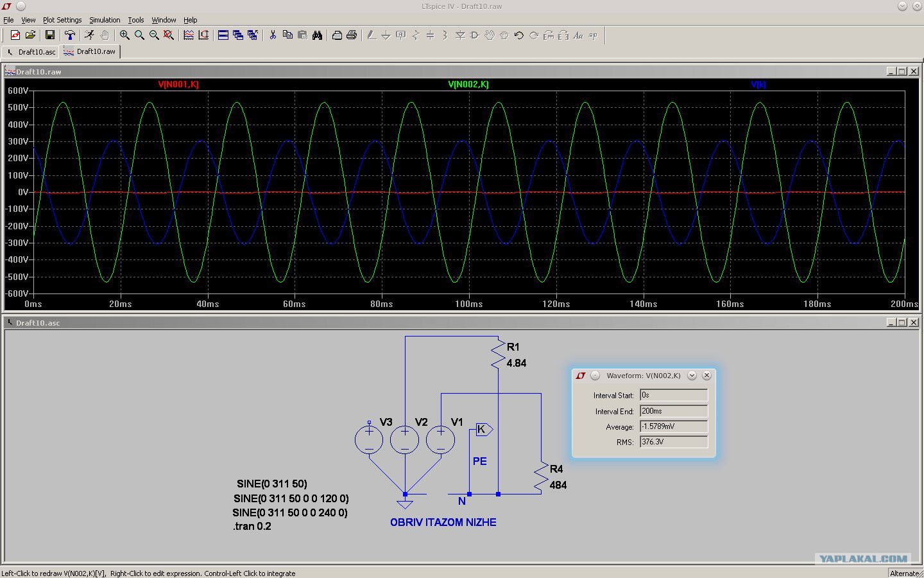Zoom out with the minus magnifier
Viewport: 924px width, 578px height.
tap(154, 35)
